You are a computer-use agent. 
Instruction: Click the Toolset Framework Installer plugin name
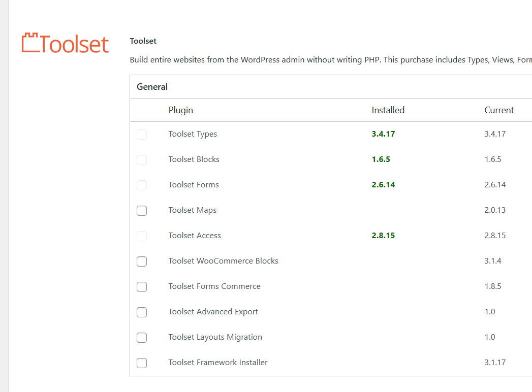218,363
